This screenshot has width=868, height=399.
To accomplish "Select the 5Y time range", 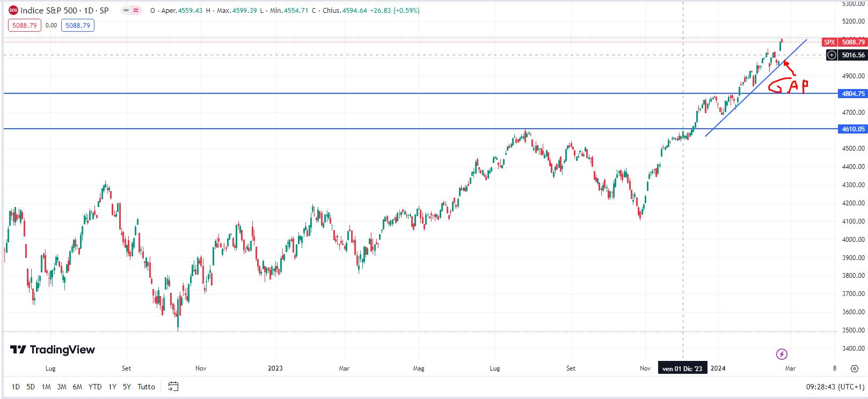I will pyautogui.click(x=127, y=387).
